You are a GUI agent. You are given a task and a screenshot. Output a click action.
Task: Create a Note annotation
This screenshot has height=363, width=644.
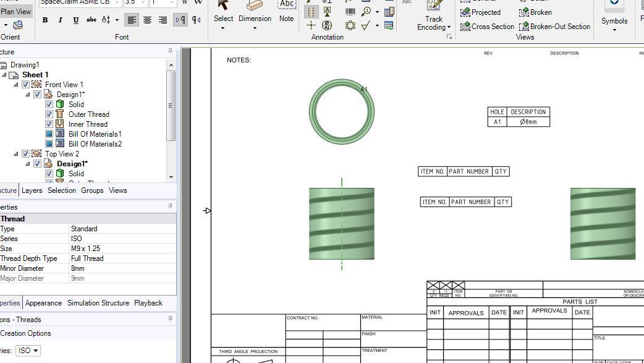coord(286,11)
